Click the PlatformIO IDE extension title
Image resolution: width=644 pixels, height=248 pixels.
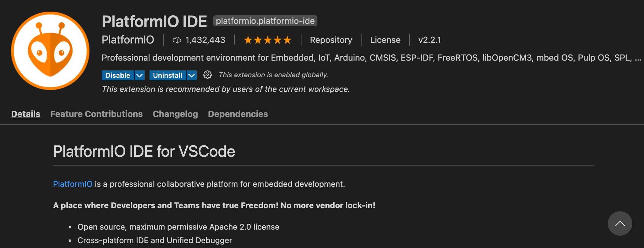pos(154,21)
